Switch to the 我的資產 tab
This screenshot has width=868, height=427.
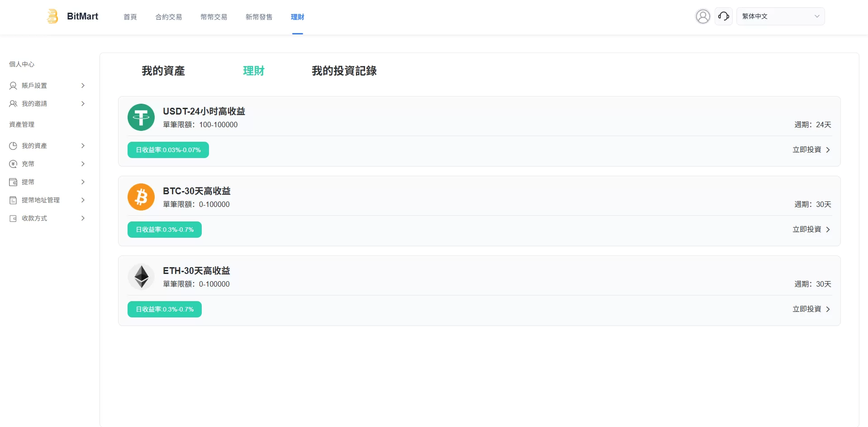pos(163,71)
